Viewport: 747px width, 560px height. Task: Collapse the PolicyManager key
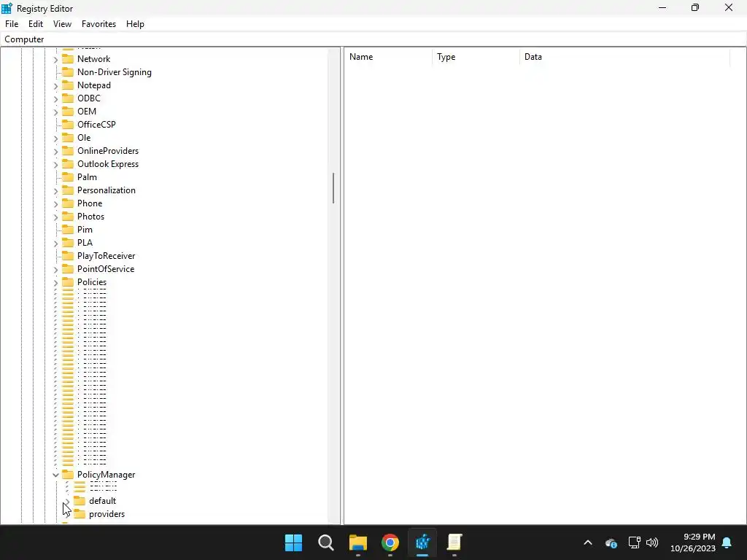point(55,475)
